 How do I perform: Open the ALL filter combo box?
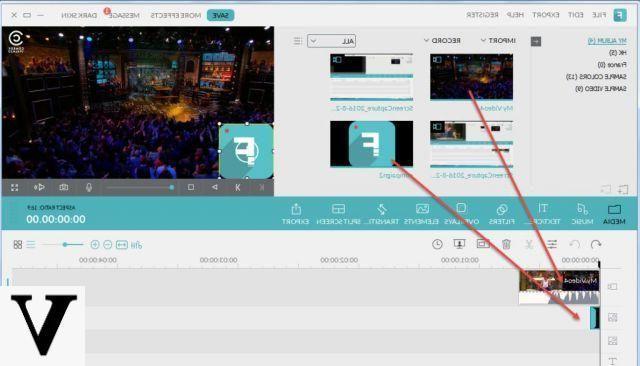click(331, 41)
